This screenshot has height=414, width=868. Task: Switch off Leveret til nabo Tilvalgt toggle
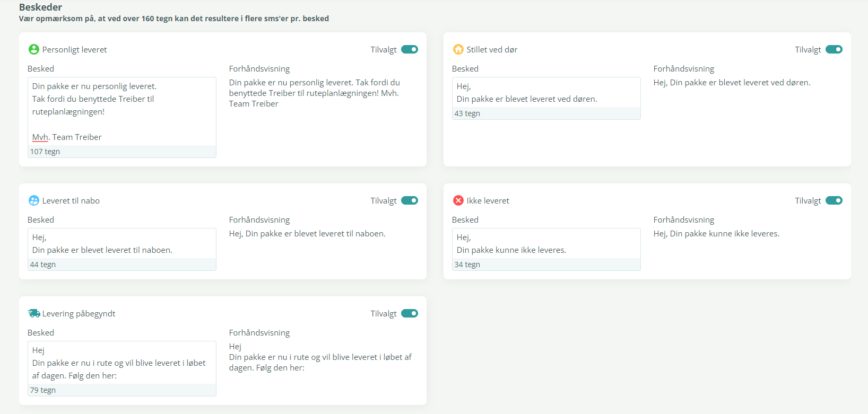click(410, 200)
